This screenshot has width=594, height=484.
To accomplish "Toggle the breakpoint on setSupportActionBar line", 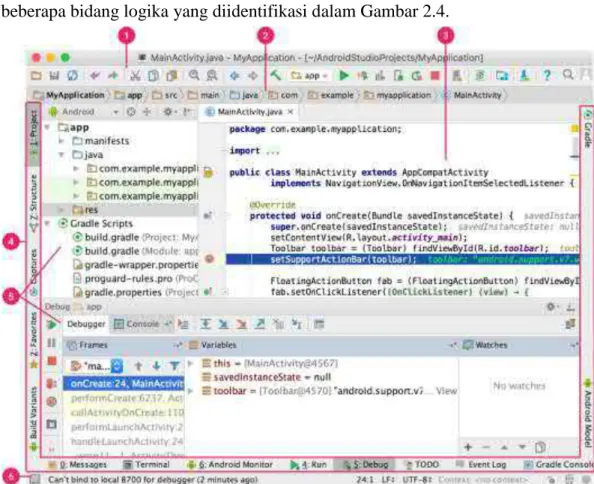I will (x=209, y=259).
